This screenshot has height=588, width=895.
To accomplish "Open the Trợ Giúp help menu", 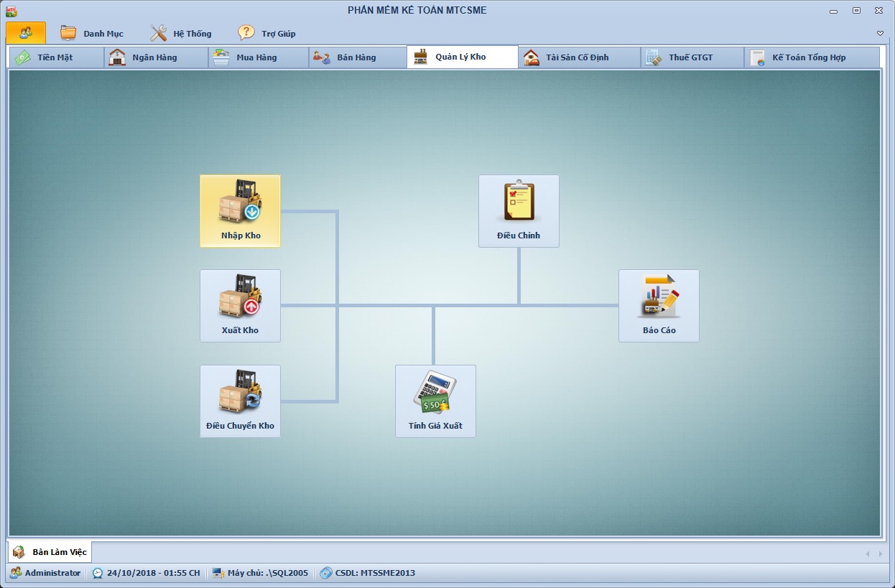I will point(267,34).
